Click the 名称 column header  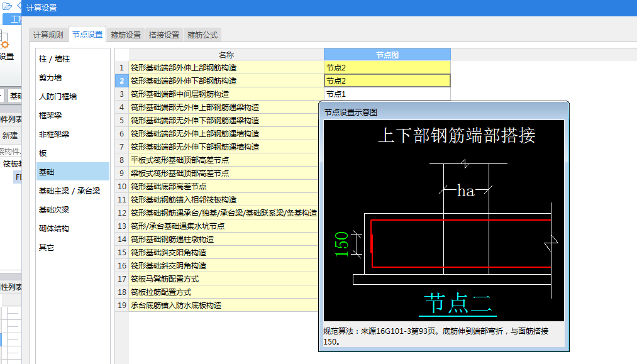tap(226, 55)
